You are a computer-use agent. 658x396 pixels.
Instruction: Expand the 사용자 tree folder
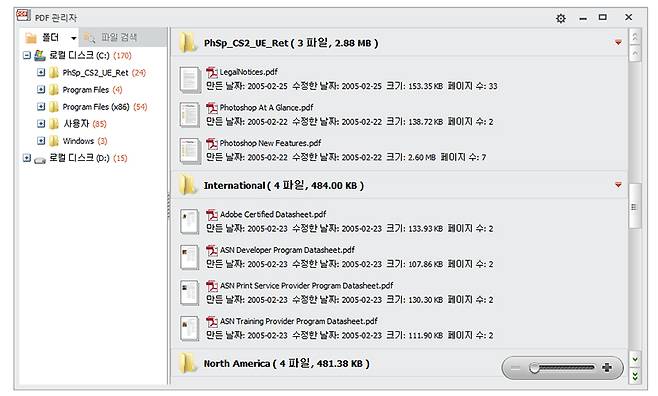(41, 124)
